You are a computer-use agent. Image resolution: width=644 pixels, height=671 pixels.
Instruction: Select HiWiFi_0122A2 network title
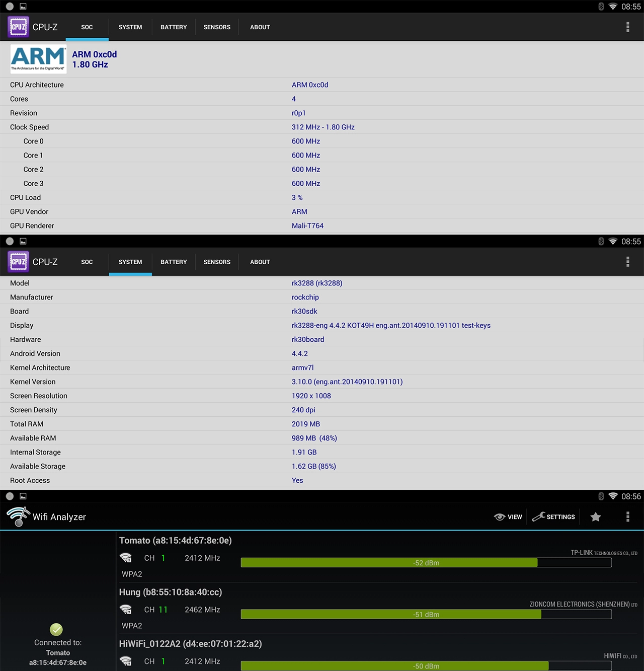[x=191, y=644]
